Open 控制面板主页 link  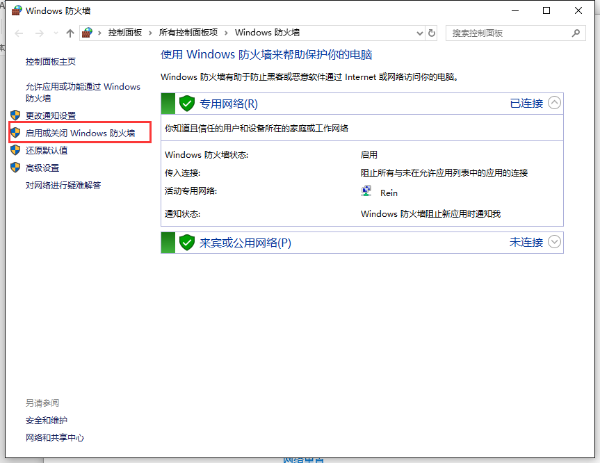(x=51, y=62)
